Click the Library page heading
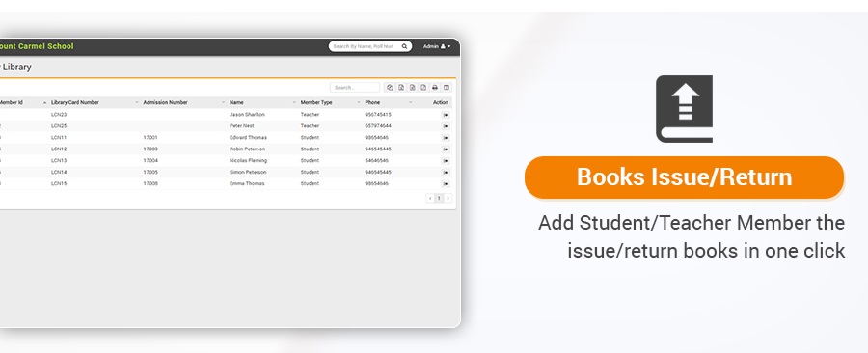 16,67
